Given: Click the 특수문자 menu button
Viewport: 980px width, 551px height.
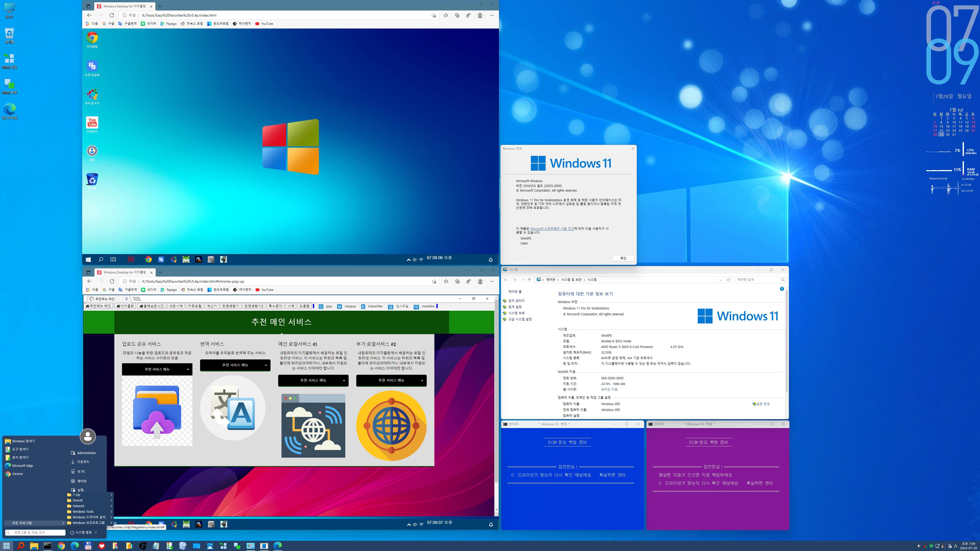Looking at the screenshot, I should (x=275, y=306).
